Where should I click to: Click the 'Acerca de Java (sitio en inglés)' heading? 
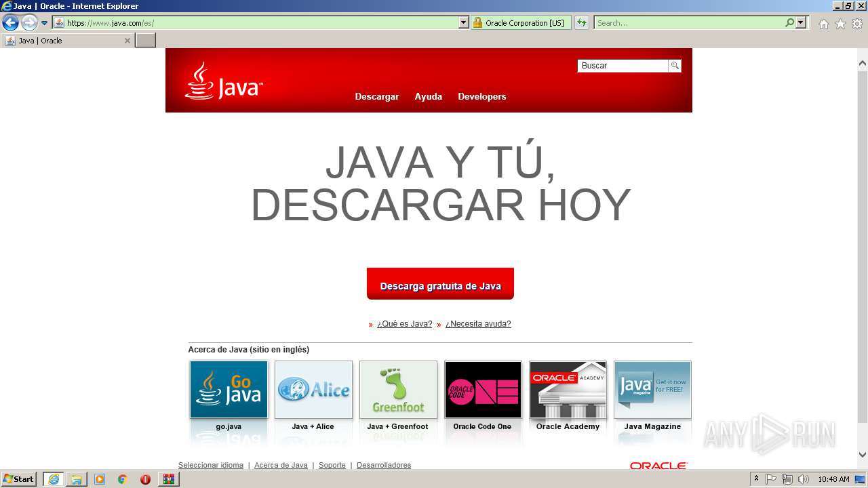pos(248,350)
